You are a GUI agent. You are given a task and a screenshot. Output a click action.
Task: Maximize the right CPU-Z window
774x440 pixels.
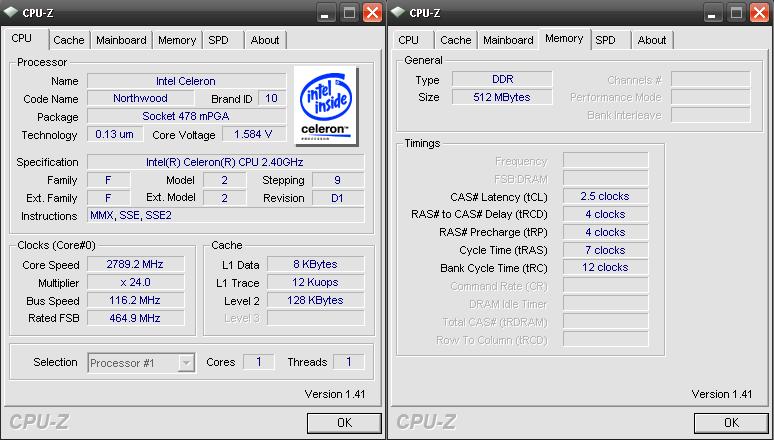pos(736,13)
